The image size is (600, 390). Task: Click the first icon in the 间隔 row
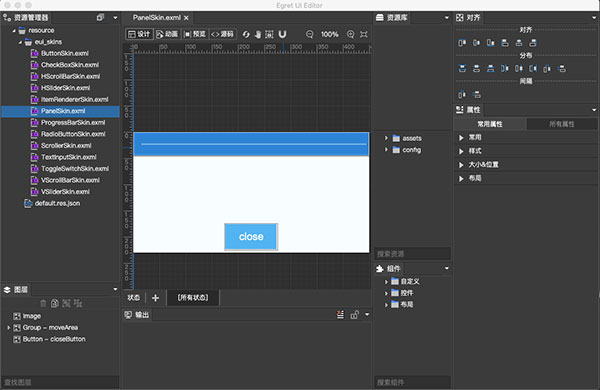(x=462, y=94)
